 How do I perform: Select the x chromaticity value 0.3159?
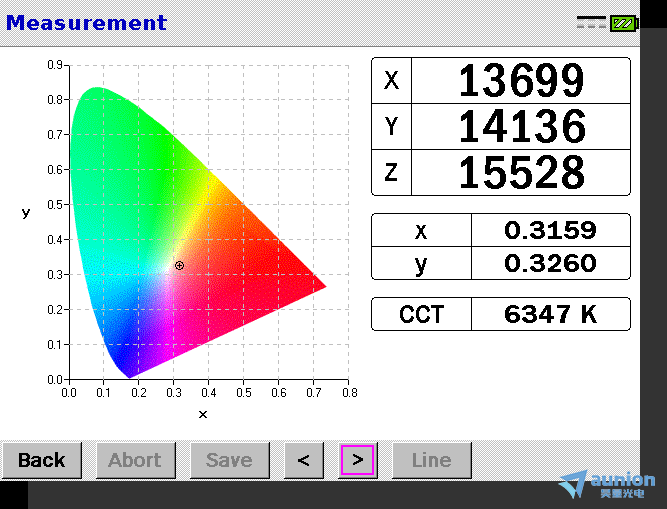(550, 230)
